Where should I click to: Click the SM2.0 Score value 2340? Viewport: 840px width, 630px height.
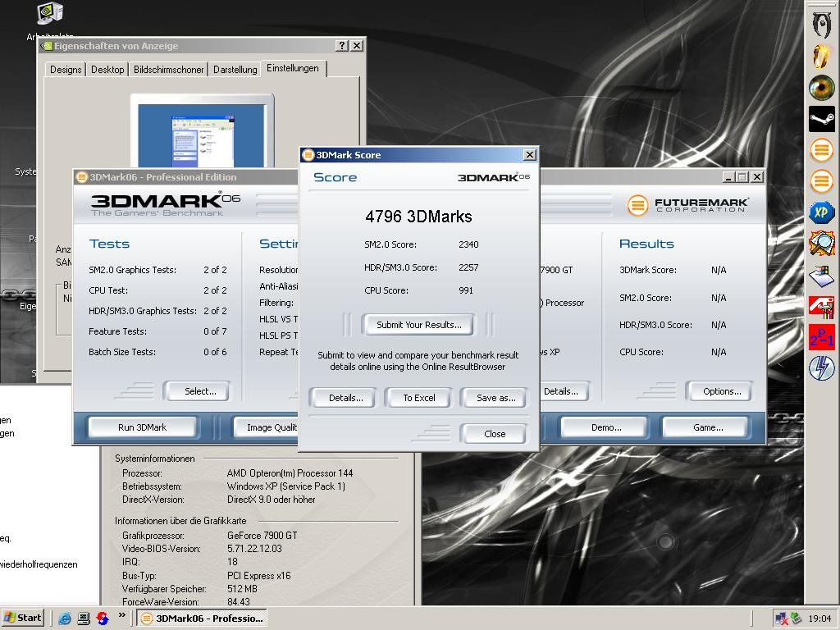468,244
